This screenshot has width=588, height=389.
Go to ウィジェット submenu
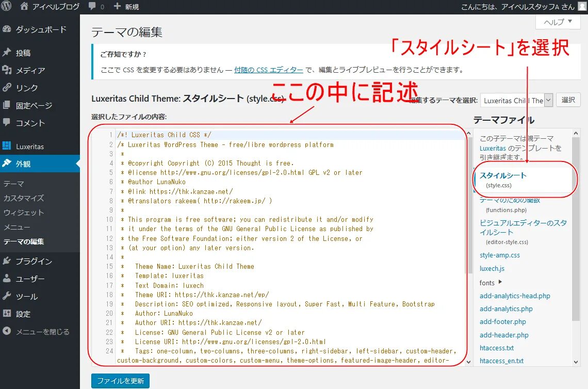(24, 213)
